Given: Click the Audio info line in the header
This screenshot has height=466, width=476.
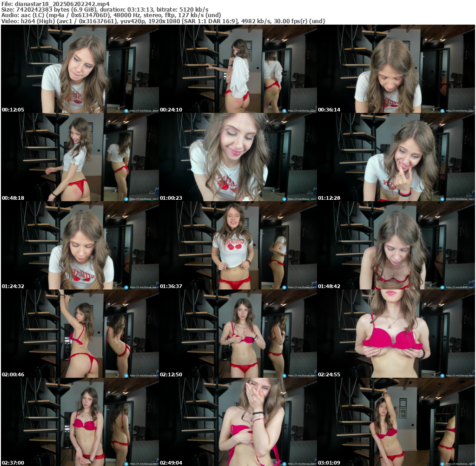Looking at the screenshot, I should point(111,15).
